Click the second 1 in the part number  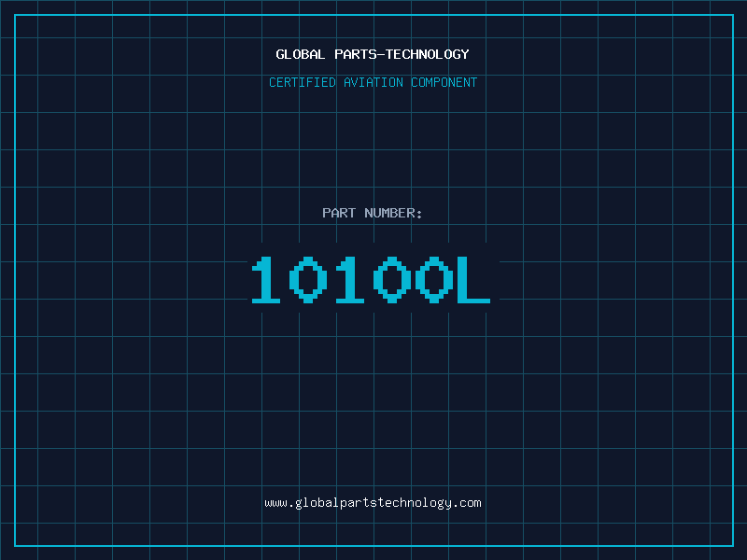[x=349, y=280]
